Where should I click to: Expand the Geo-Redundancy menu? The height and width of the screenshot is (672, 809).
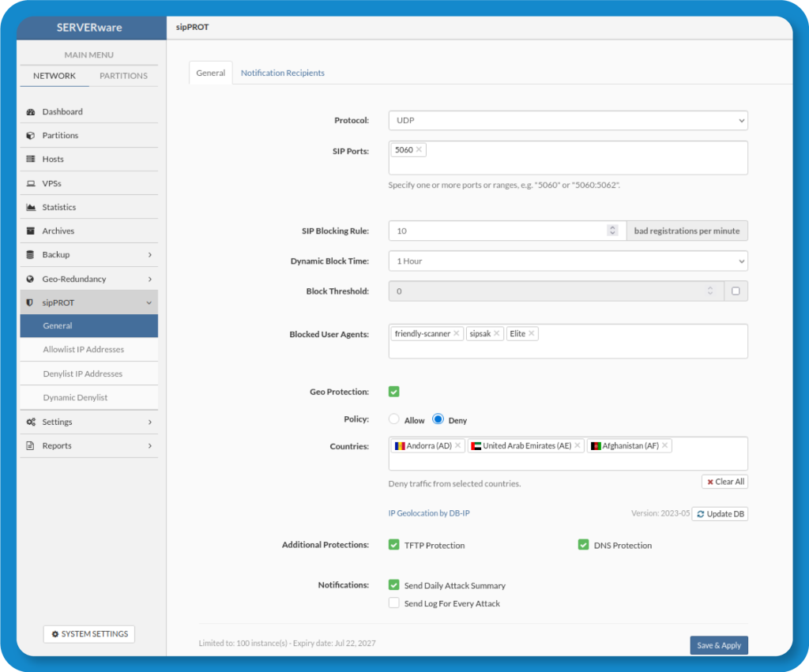click(x=88, y=279)
